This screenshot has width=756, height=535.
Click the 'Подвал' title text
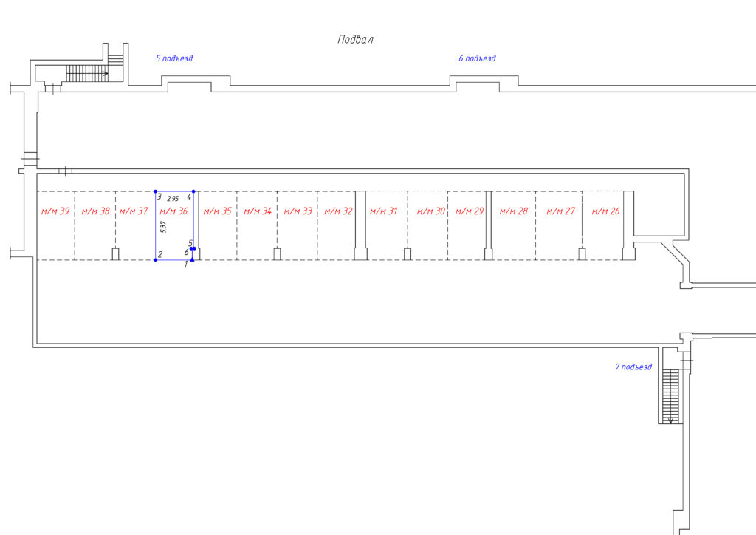355,40
